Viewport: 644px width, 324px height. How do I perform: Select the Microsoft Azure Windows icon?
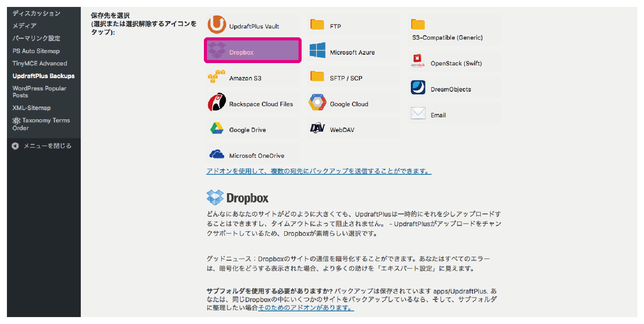point(317,50)
